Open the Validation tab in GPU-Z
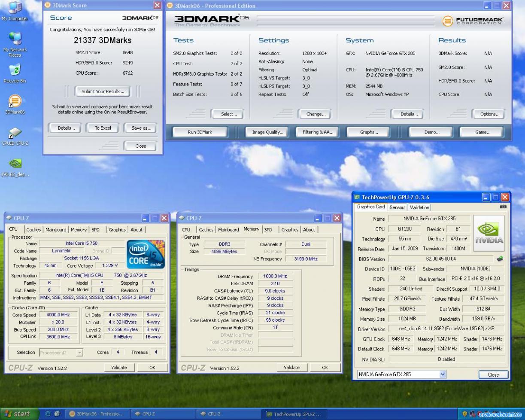 pos(419,207)
